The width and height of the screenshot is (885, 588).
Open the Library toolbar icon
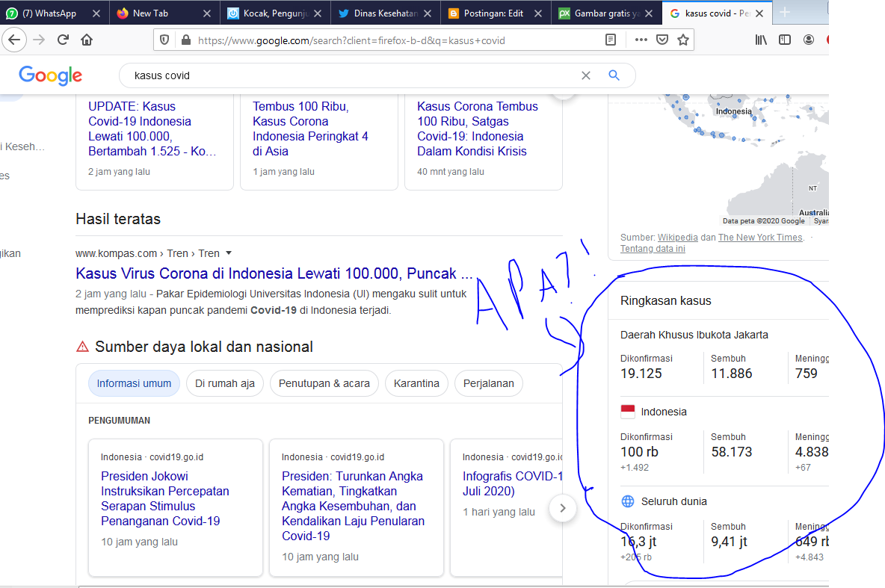pos(761,40)
